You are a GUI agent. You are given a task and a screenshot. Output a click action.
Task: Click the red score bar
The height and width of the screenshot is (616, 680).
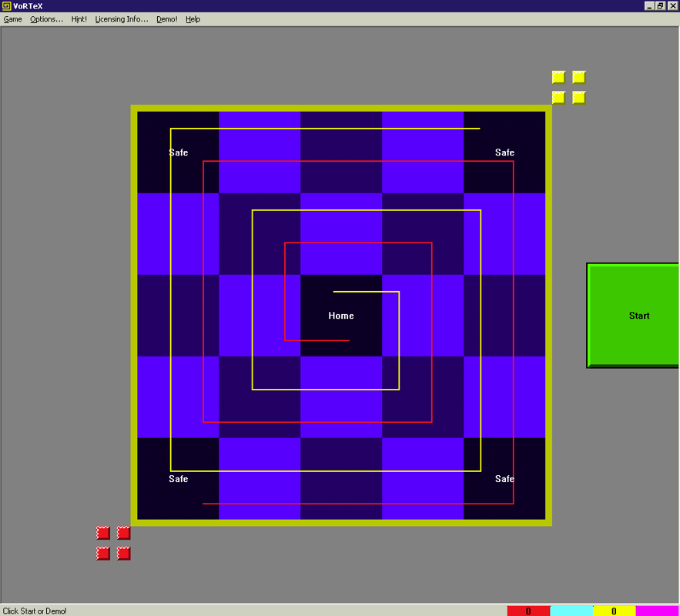click(x=528, y=611)
